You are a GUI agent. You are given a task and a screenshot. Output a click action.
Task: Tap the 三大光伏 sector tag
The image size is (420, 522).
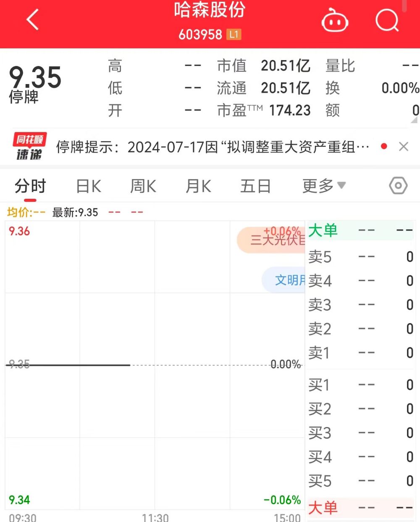pyautogui.click(x=271, y=240)
